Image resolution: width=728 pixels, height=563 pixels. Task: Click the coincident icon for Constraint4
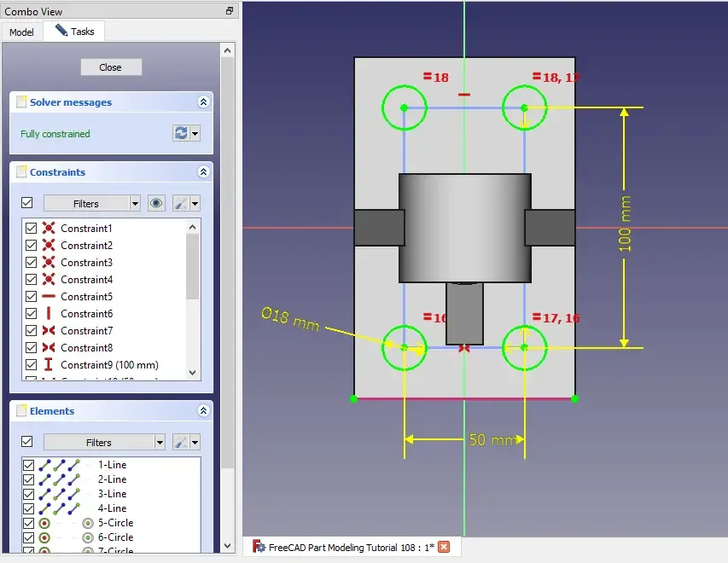[x=49, y=280]
